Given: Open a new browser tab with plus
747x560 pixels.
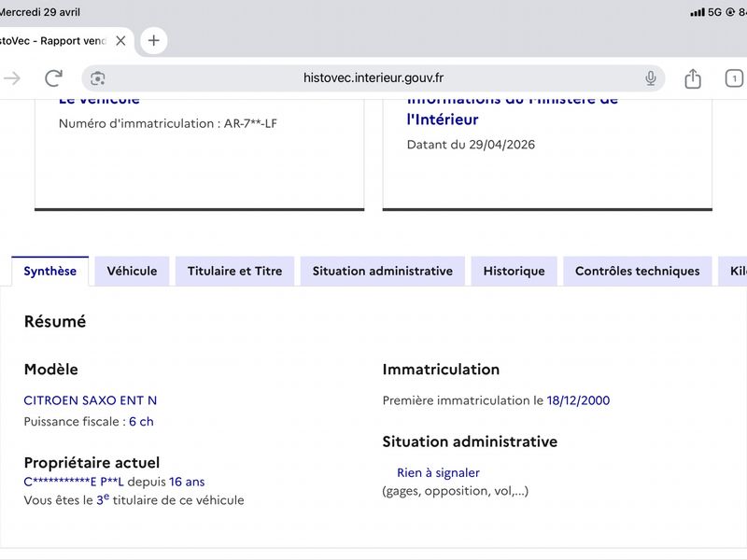Looking at the screenshot, I should click(x=153, y=40).
